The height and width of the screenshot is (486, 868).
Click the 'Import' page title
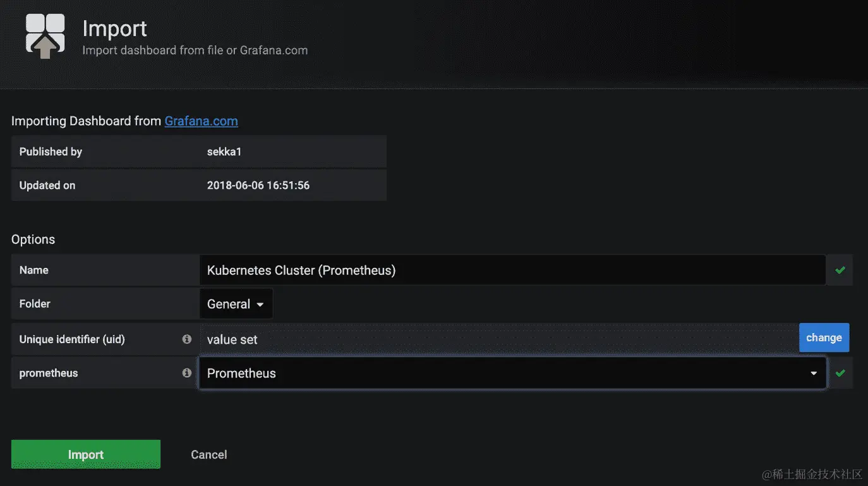tap(114, 28)
